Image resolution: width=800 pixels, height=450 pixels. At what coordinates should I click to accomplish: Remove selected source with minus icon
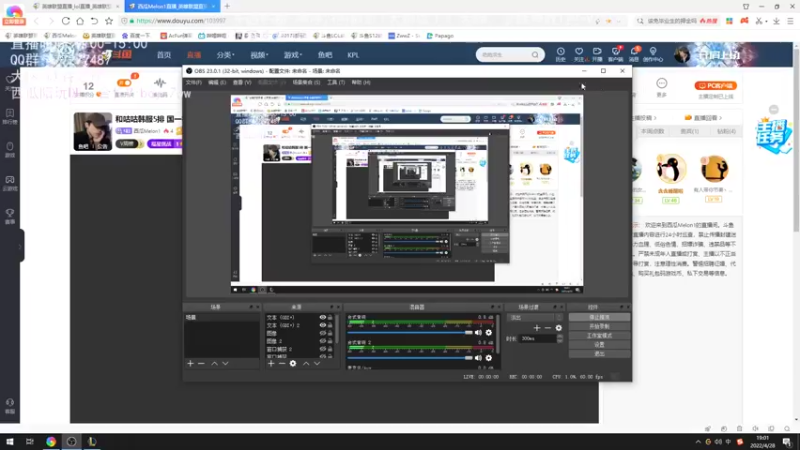tap(282, 363)
